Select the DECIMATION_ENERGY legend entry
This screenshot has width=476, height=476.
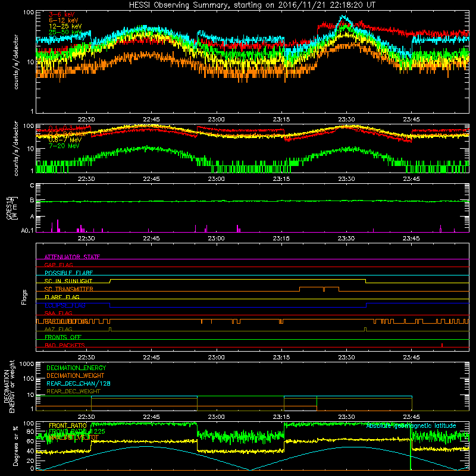click(76, 368)
